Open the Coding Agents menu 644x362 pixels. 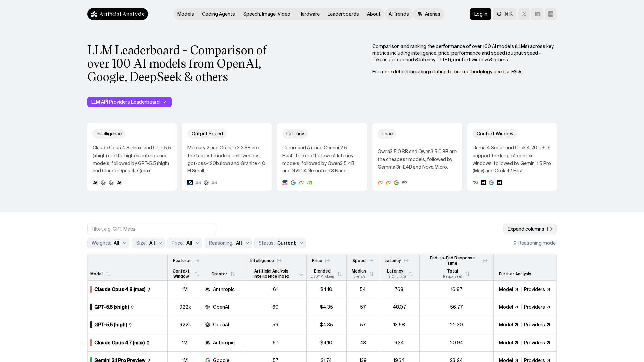218,14
